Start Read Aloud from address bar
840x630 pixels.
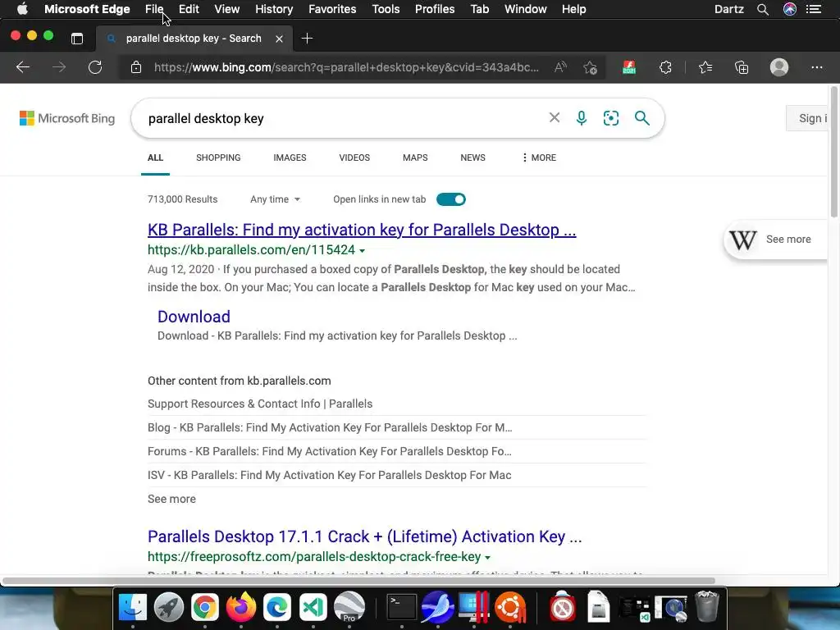click(560, 67)
